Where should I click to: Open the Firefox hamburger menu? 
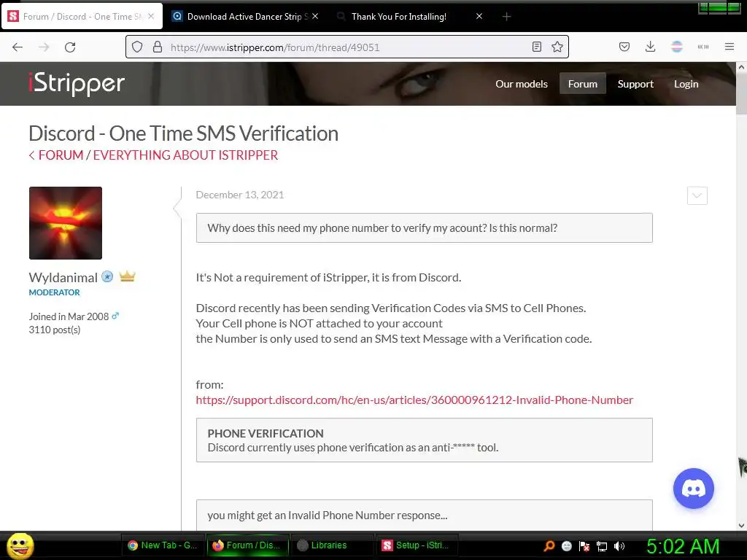pyautogui.click(x=729, y=47)
